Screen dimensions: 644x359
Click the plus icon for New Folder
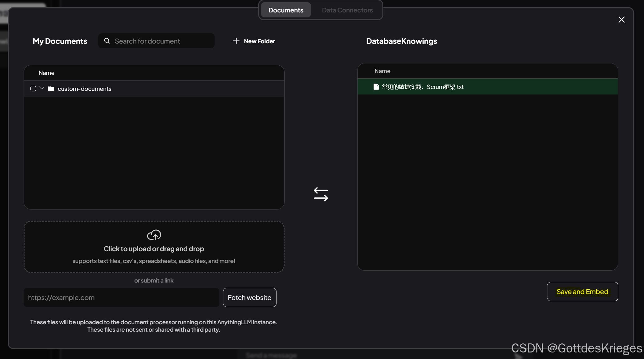pyautogui.click(x=236, y=41)
